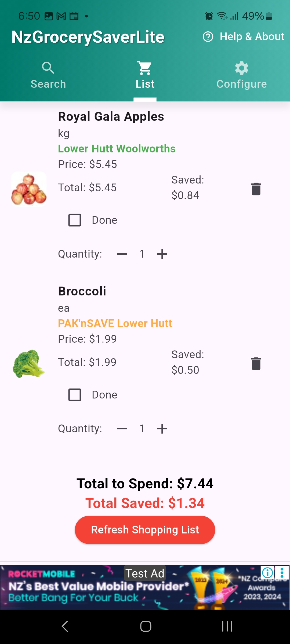Decrease Broccoli quantity by one
This screenshot has height=644, width=290.
[122, 429]
